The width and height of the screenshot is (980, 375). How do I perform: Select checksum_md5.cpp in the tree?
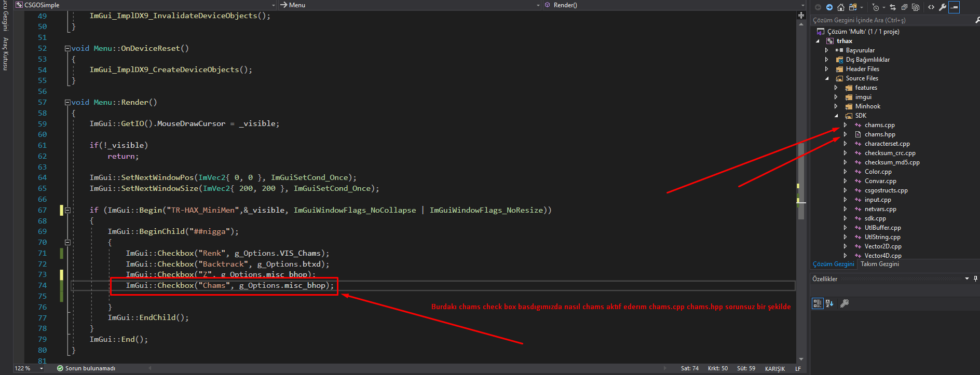[x=892, y=162]
